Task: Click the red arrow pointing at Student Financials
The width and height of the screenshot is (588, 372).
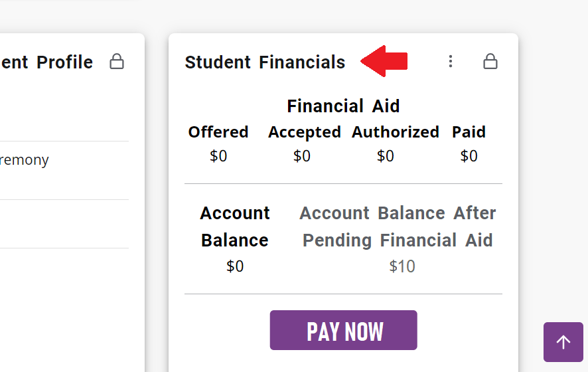Action: click(x=384, y=61)
